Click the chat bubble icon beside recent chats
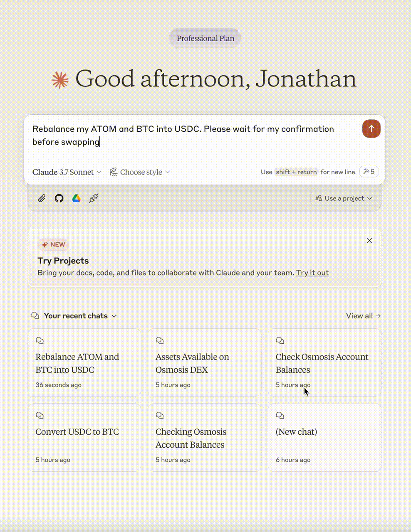Viewport: 411px width, 532px height. click(35, 315)
